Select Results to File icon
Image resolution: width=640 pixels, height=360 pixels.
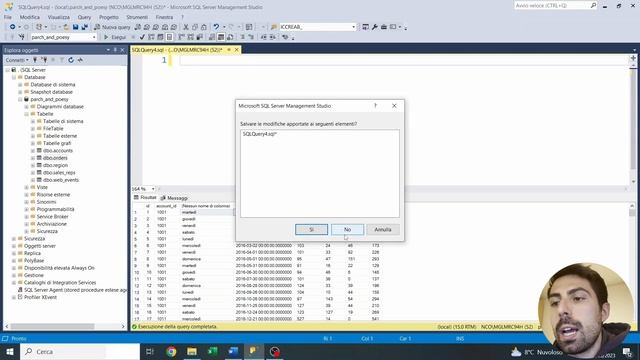pyautogui.click(x=230, y=37)
